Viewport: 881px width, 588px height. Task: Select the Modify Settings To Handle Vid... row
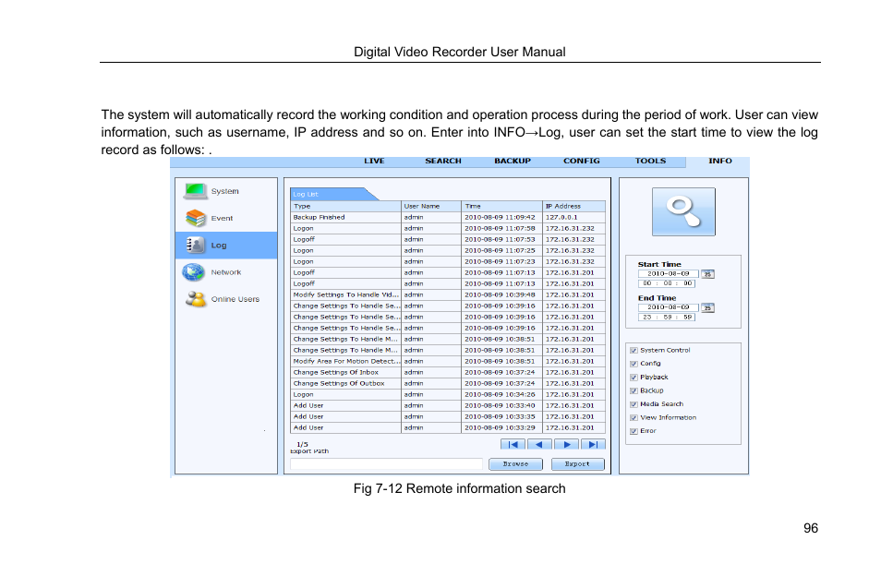click(448, 294)
